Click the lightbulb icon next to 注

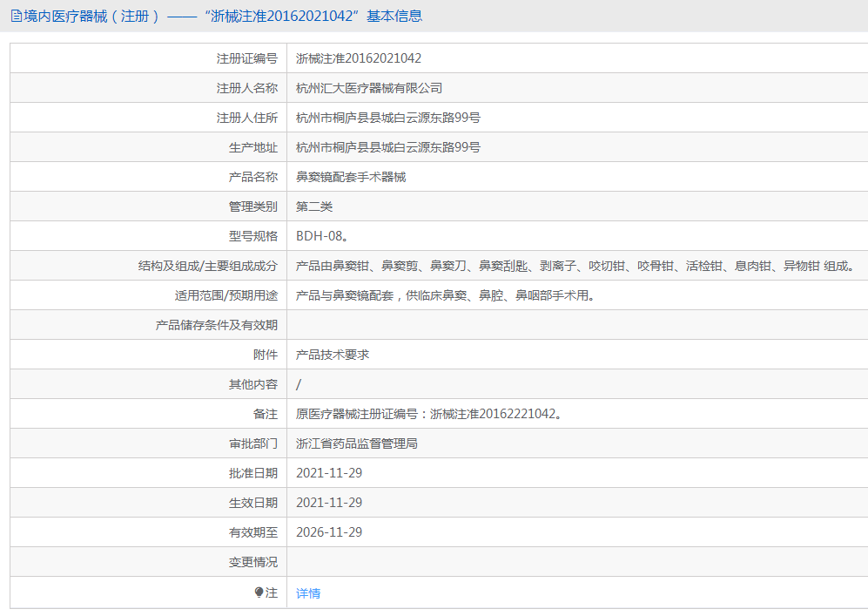[x=259, y=592]
